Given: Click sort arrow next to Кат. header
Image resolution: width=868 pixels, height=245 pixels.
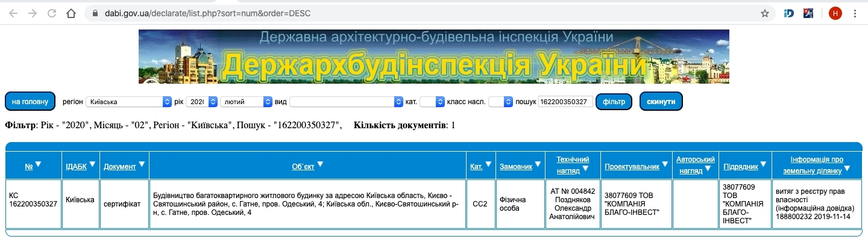Looking at the screenshot, I should click(x=488, y=164).
